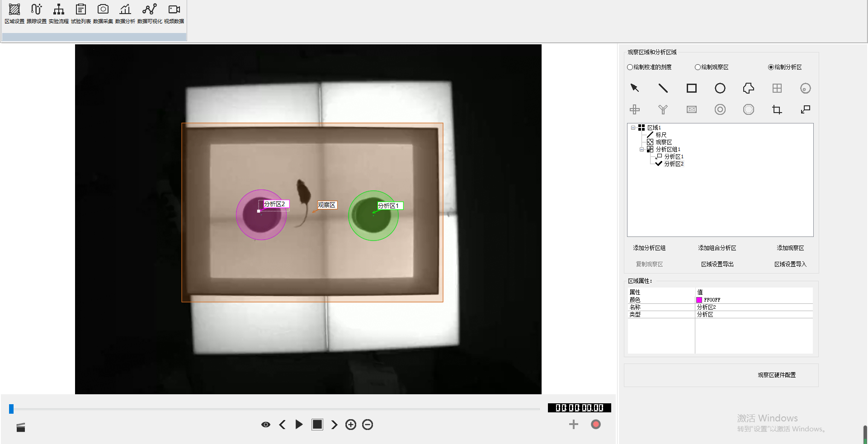
Task: Collapse the 分析区组1 tree group
Action: 642,150
